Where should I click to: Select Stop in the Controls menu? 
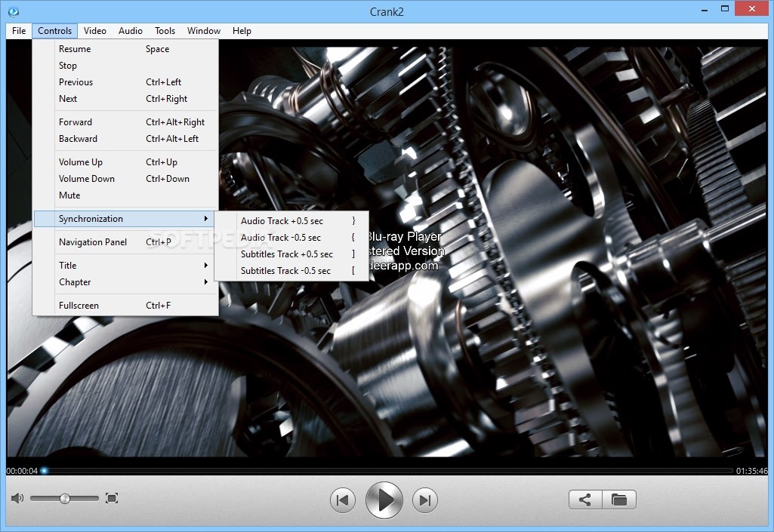(x=126, y=66)
